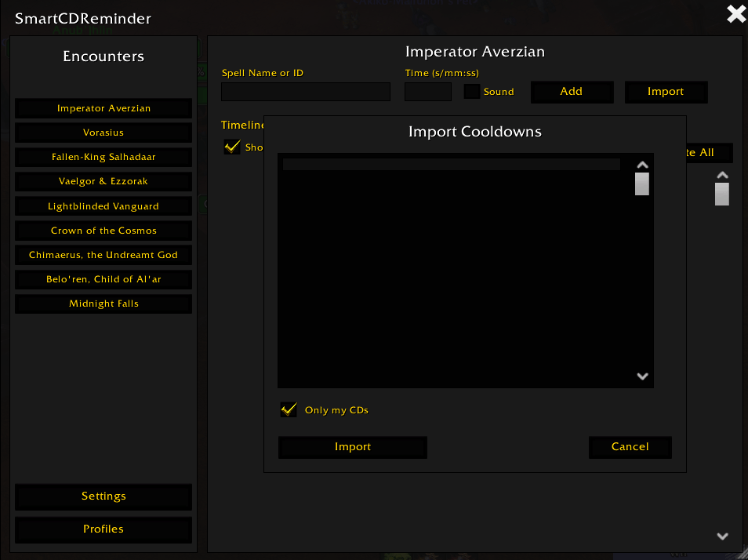Click the Add cooldown button
Image resolution: width=748 pixels, height=560 pixels.
[x=572, y=92]
